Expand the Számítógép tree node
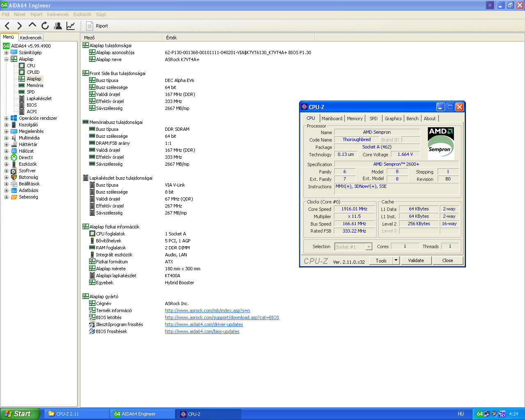Viewport: 525px width, 420px height. 6,52
